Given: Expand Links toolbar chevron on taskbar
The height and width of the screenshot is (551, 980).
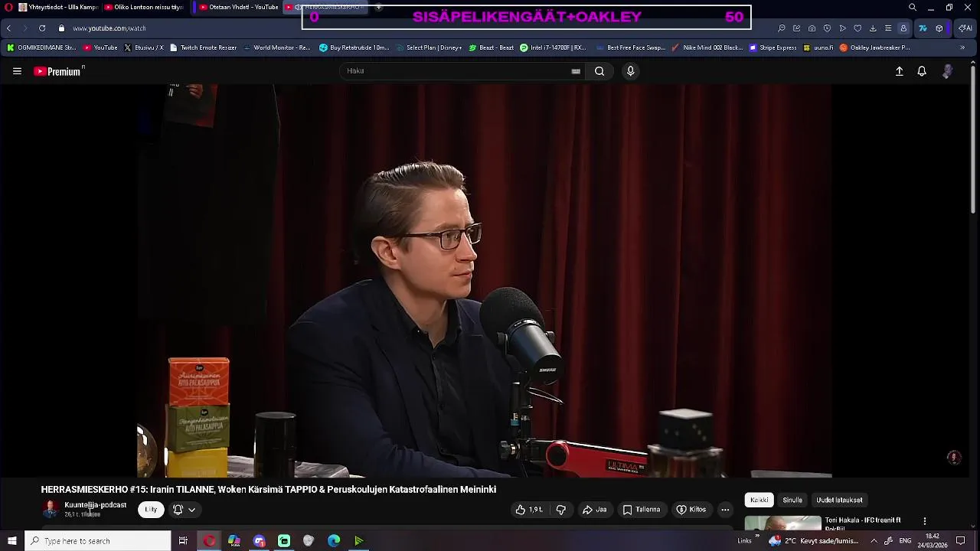Looking at the screenshot, I should click(756, 536).
